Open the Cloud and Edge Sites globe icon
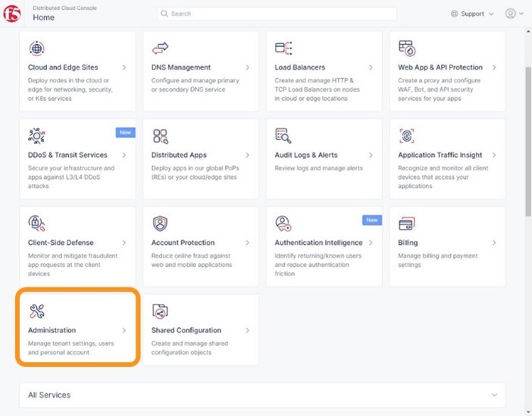Image resolution: width=532 pixels, height=416 pixels. point(36,48)
